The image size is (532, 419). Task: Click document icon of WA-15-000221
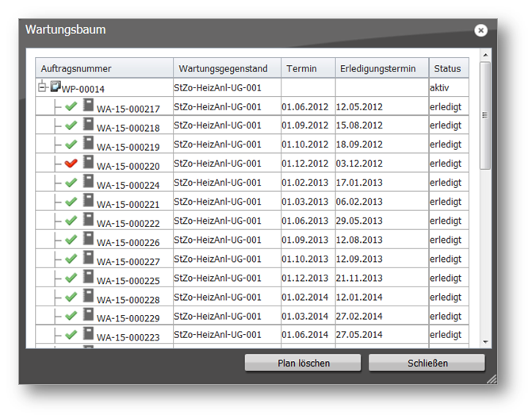(x=89, y=200)
